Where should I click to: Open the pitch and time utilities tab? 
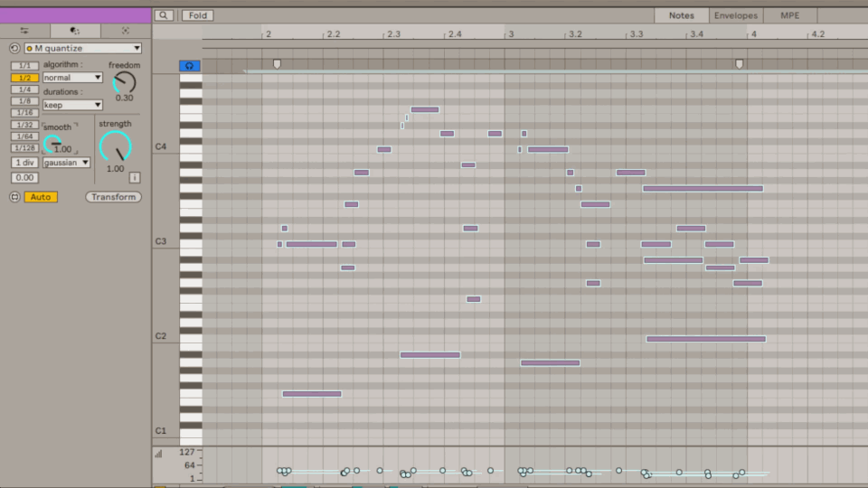[x=75, y=31]
